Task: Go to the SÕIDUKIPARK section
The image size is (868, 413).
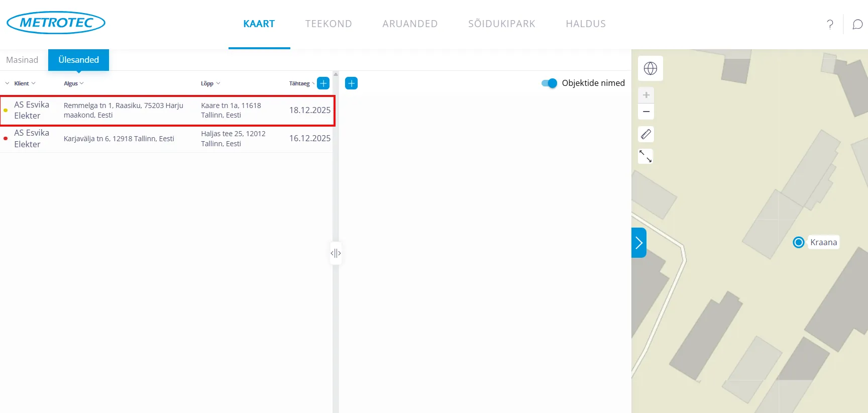Action: 501,24
